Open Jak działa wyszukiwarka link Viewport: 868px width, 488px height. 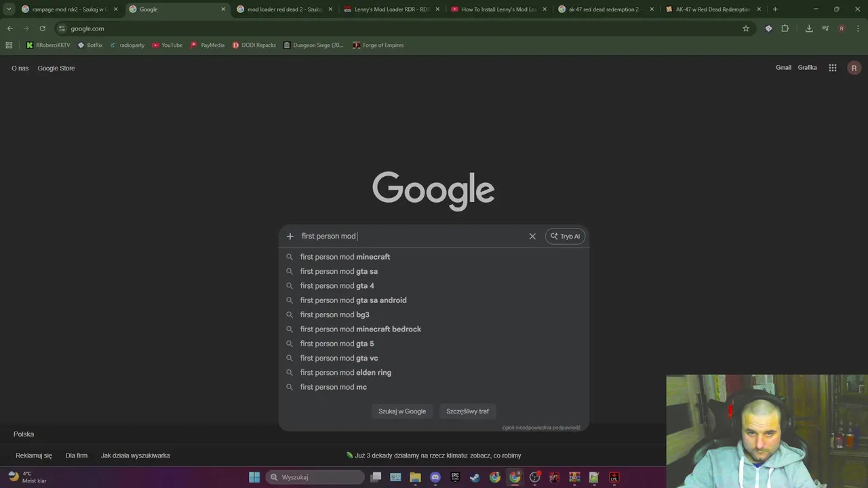pyautogui.click(x=135, y=455)
